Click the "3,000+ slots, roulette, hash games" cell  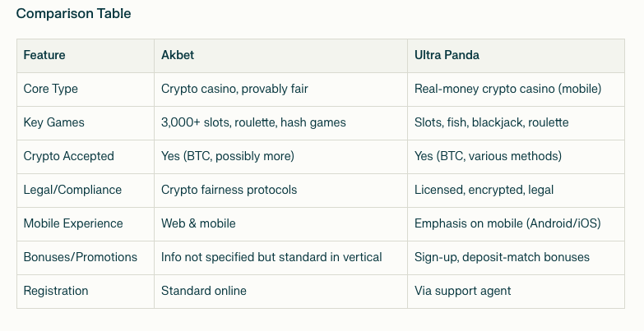coord(253,122)
